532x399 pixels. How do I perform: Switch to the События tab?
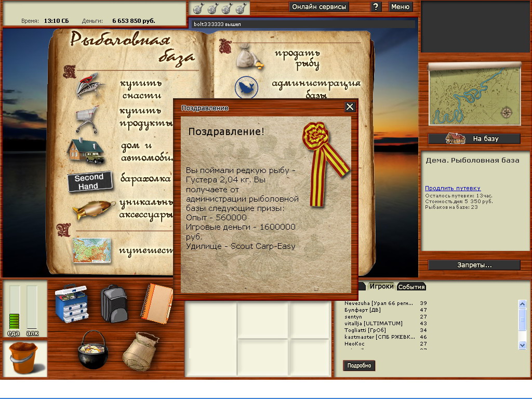click(411, 287)
